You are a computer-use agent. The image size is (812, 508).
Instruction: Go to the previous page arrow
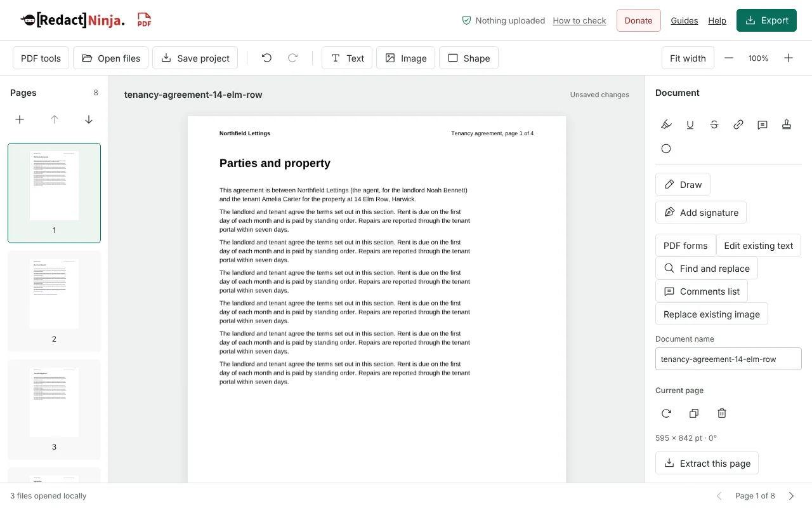[719, 496]
